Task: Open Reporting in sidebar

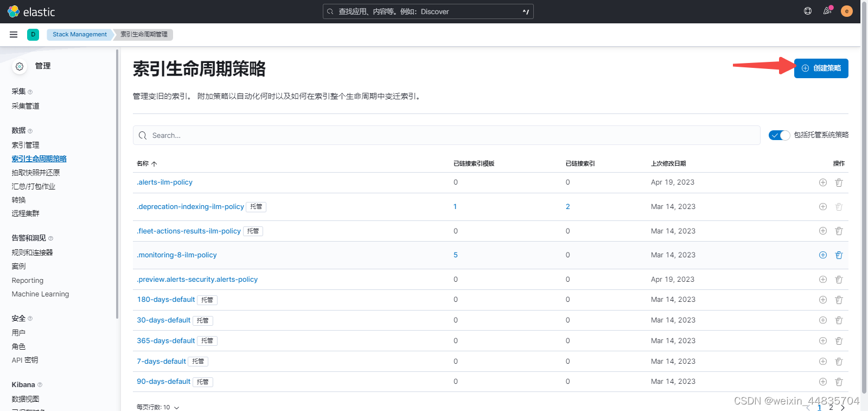Action: [28, 281]
